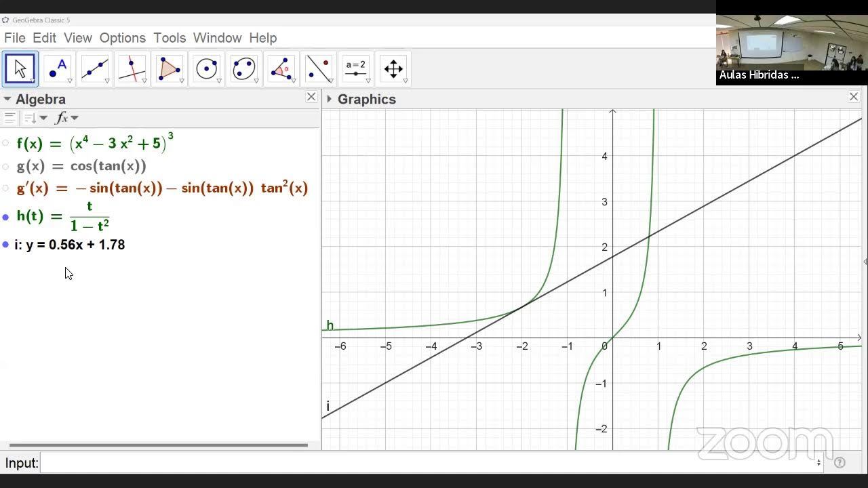The width and height of the screenshot is (868, 488).
Task: Toggle the Algebra style bar list icon
Action: [x=9, y=118]
